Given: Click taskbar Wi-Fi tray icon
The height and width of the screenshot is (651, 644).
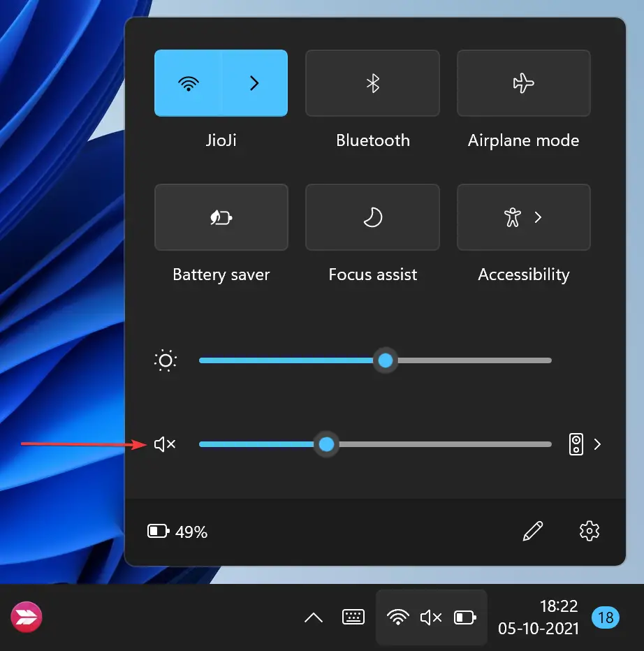Looking at the screenshot, I should (x=397, y=617).
